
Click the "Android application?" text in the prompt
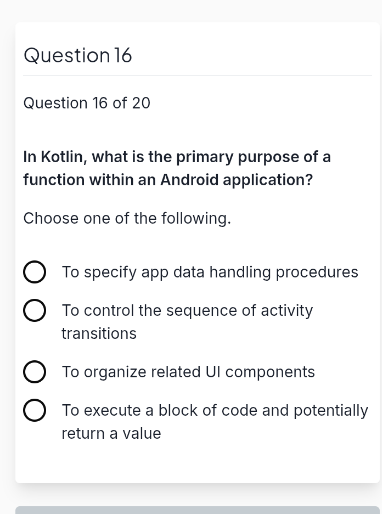[237, 180]
